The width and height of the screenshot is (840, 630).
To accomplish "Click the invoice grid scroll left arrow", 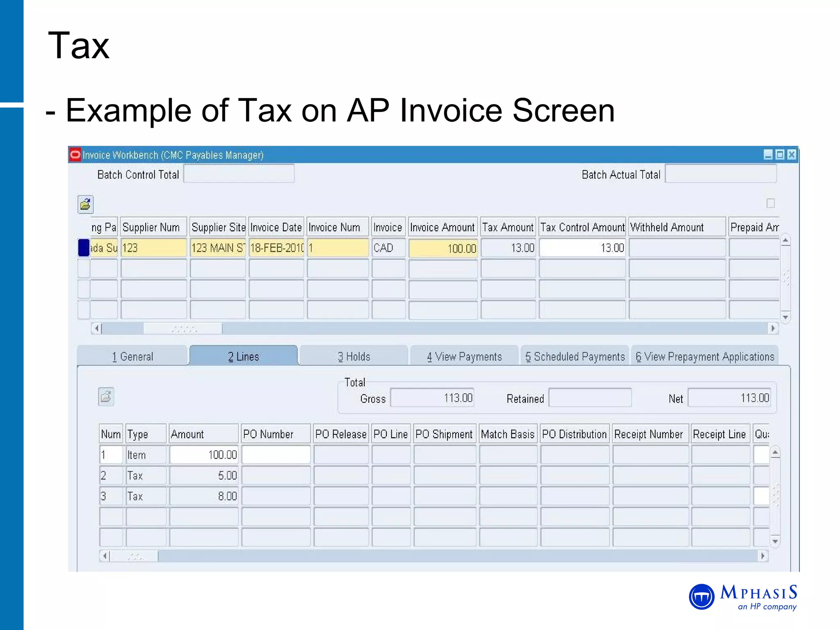I will coord(96,328).
